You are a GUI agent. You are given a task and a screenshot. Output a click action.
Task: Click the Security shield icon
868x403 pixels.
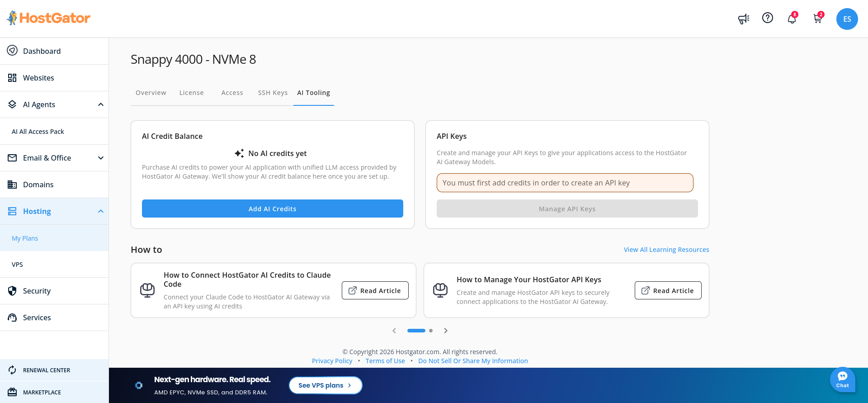coord(12,291)
